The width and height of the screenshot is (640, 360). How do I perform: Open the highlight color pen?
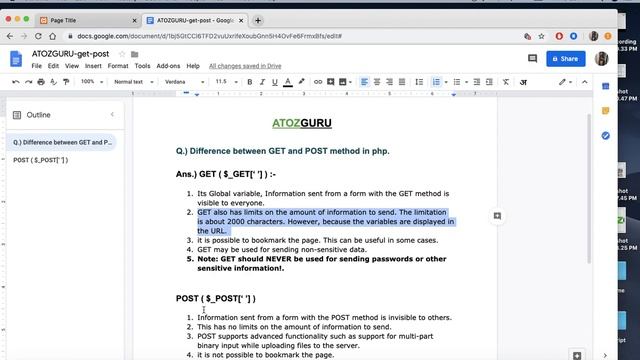point(301,82)
